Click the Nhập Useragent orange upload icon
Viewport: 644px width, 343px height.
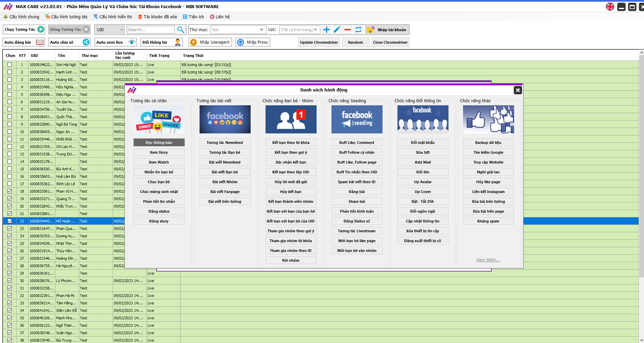click(x=193, y=42)
